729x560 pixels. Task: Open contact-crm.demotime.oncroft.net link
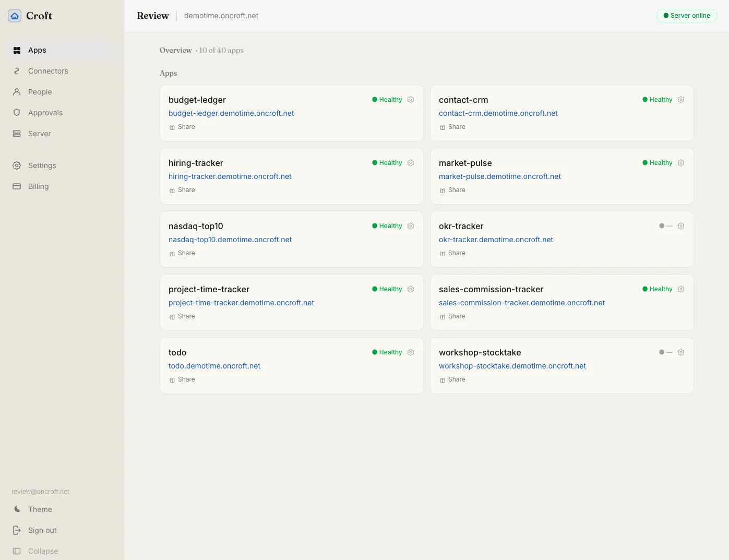[498, 113]
